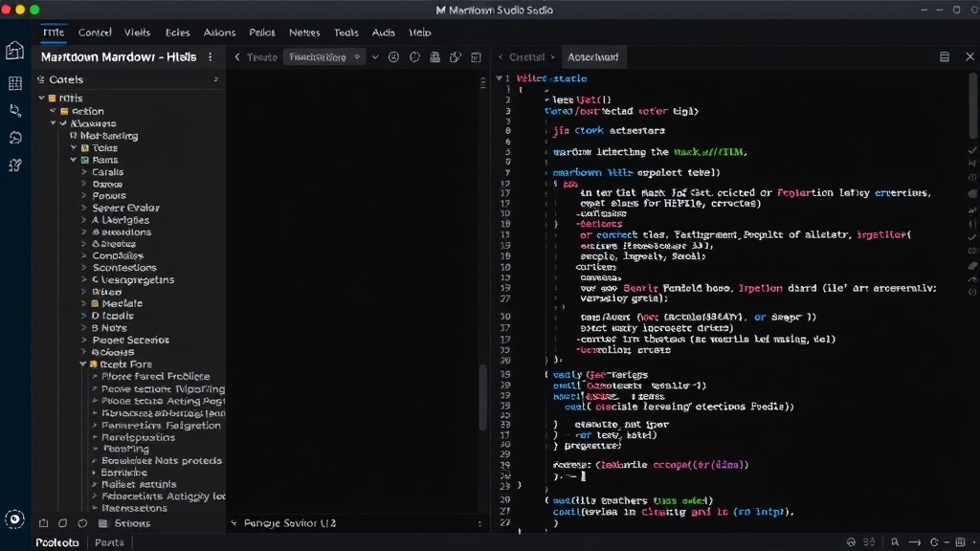This screenshot has height=551, width=980.
Task: Select the Famaretiors Falgretion tree item
Action: [161, 425]
